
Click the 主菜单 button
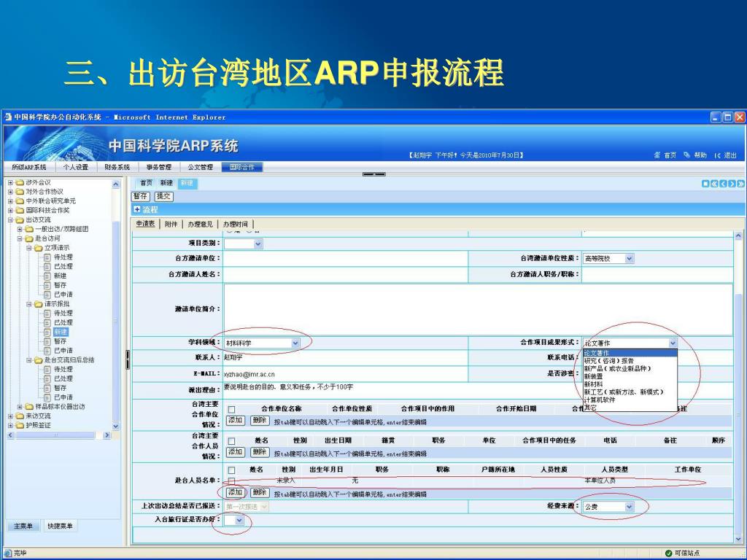[x=23, y=526]
